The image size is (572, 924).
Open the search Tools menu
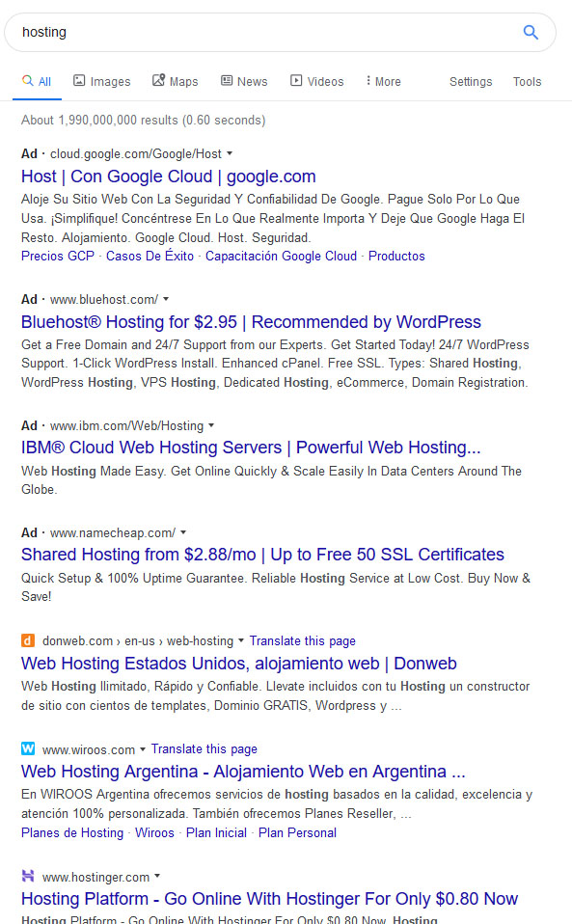coord(527,82)
